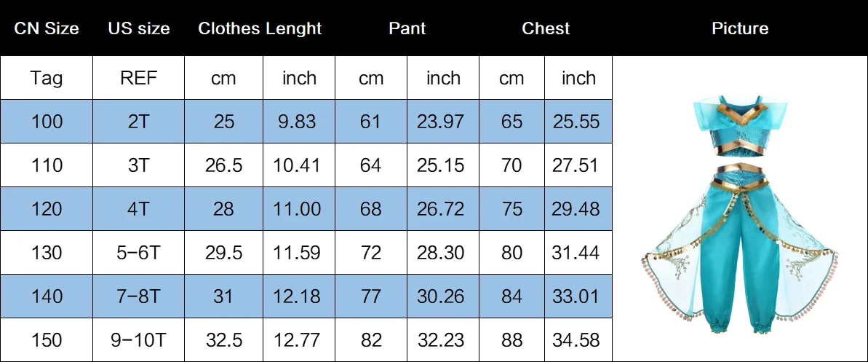Click the Picture column header
The image size is (868, 362).
[739, 28]
